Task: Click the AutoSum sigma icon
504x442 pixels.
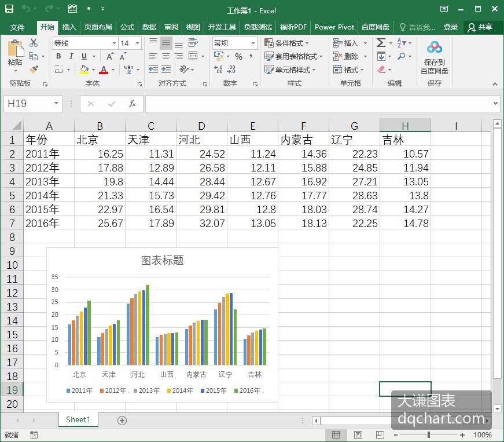Action: (381, 43)
